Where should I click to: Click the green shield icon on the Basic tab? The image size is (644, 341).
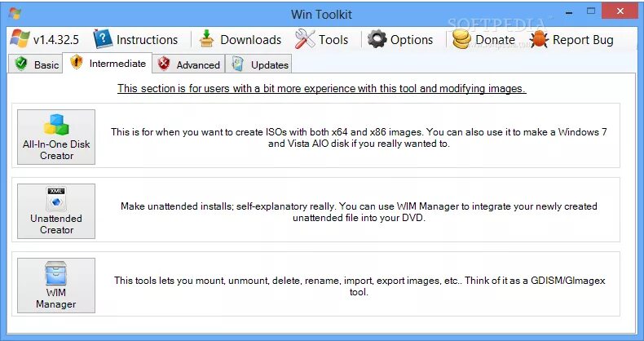[21, 64]
